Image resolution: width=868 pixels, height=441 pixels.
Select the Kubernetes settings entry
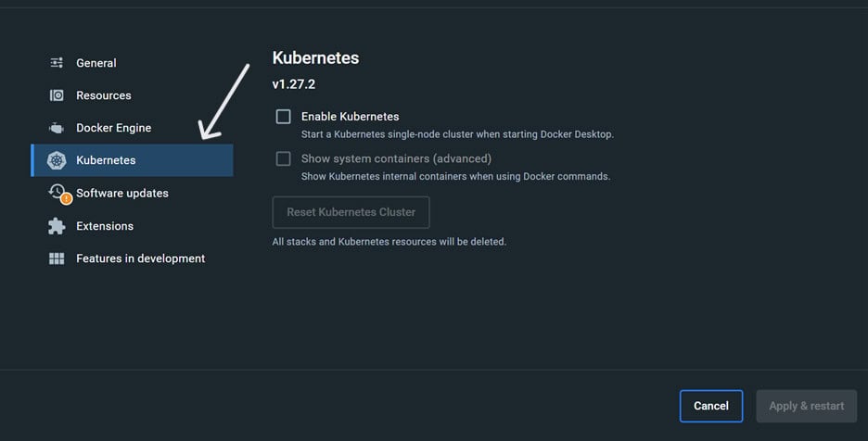(106, 160)
